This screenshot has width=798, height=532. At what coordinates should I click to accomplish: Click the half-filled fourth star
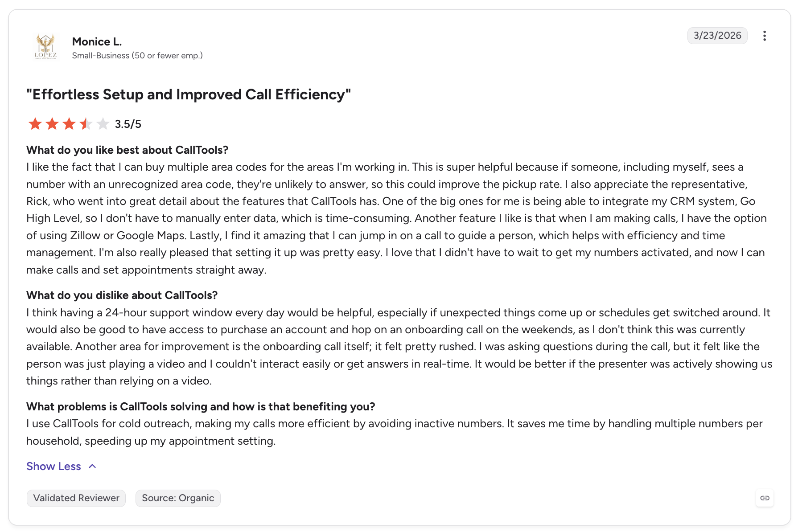86,124
